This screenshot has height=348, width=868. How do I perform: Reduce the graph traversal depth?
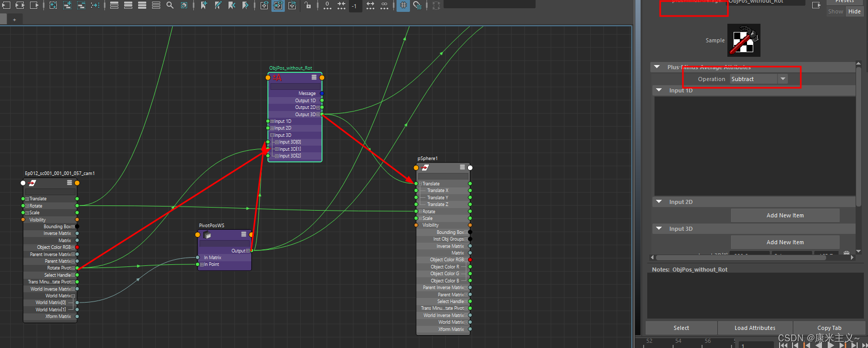pos(341,5)
